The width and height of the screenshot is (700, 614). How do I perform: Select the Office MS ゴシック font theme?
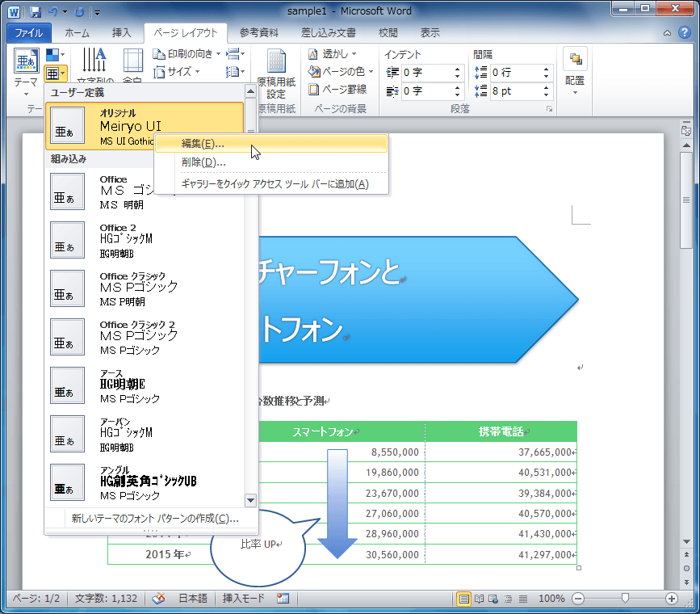click(145, 192)
